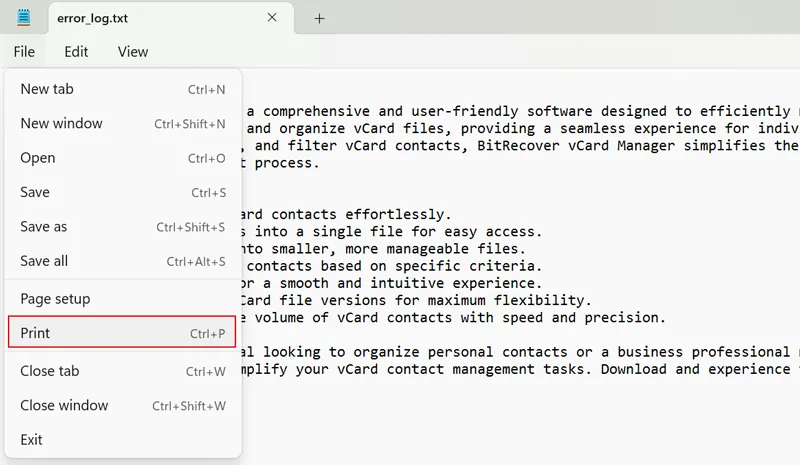Add a new tab with plus button
800x465 pixels.
[x=320, y=18]
